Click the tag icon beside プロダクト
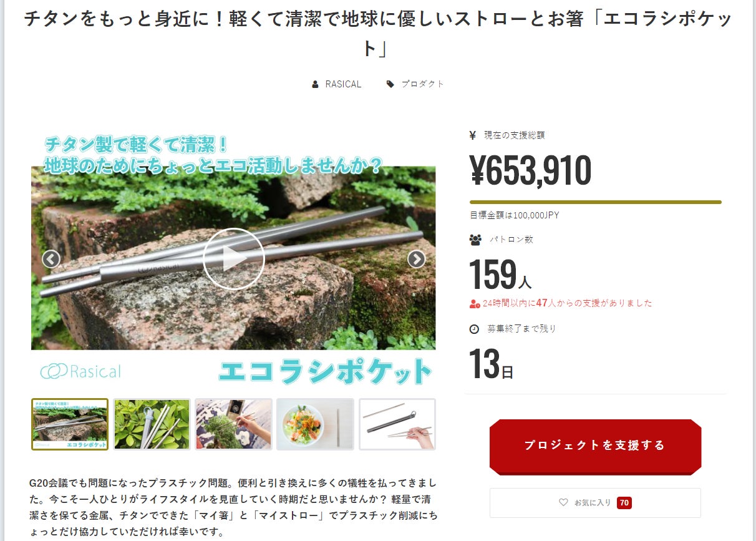Screen dimensions: 756x541 point(390,84)
